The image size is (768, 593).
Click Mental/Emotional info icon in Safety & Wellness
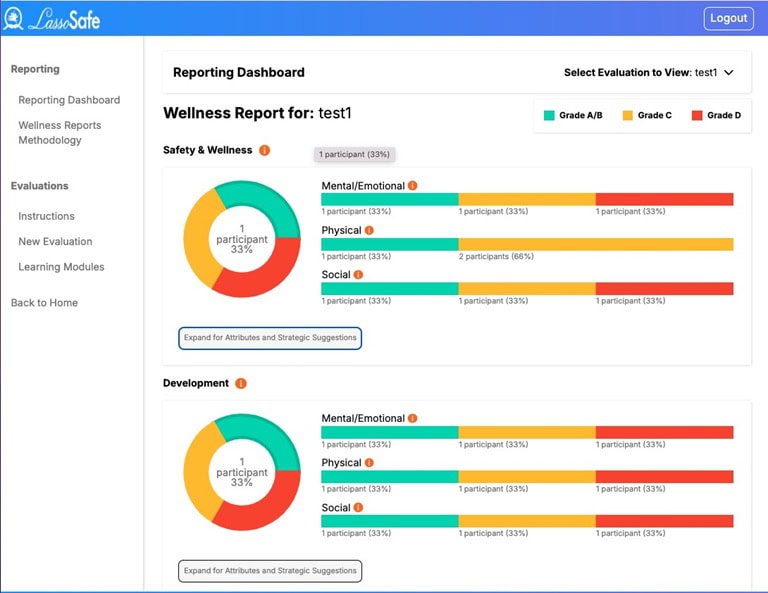point(412,186)
